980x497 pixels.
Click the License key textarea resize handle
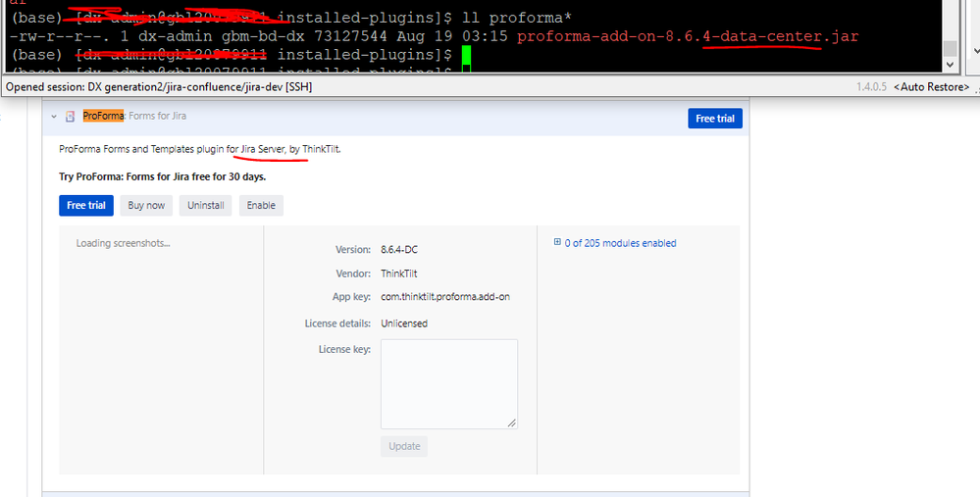click(x=512, y=423)
